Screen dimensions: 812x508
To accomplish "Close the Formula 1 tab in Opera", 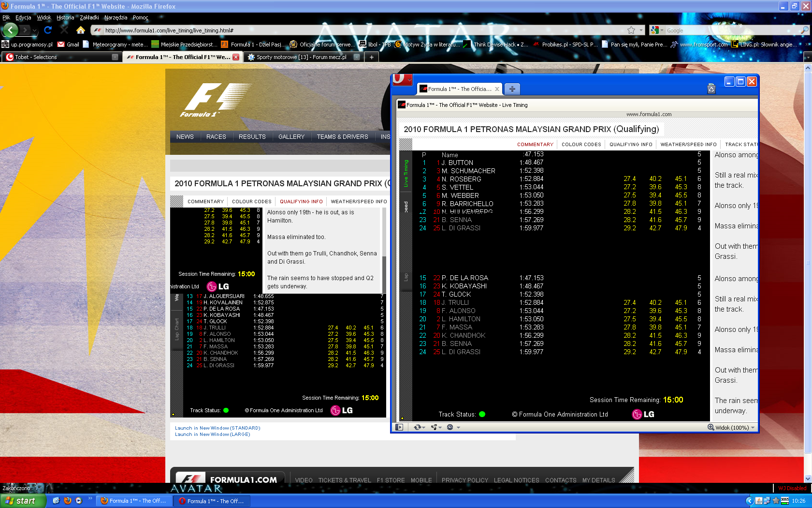I will (x=497, y=89).
